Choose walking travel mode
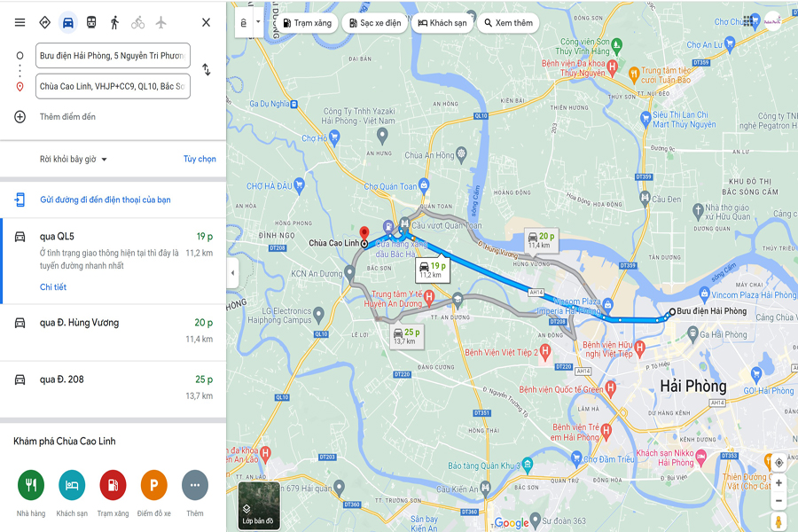Screen dimensions: 798x532 (x=114, y=22)
